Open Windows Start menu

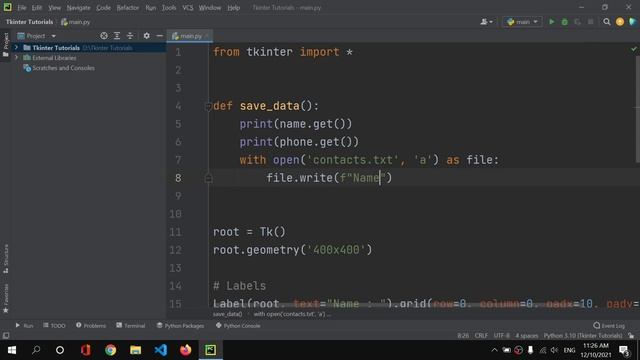pos(11,350)
